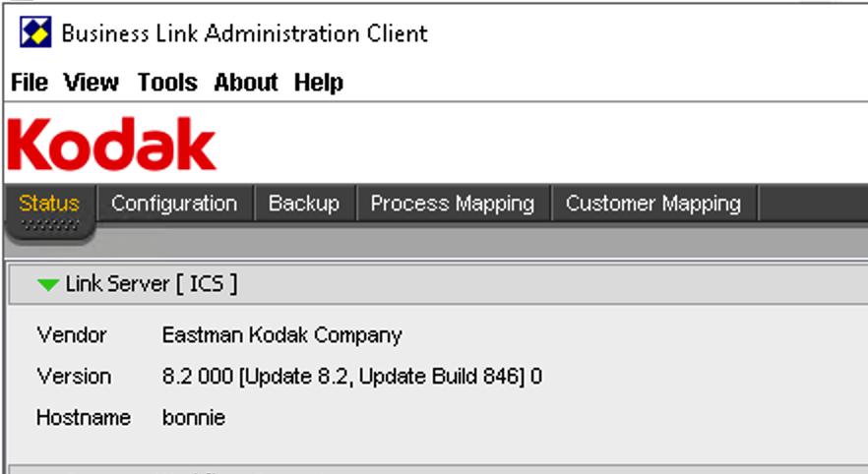Open the File menu
The height and width of the screenshot is (474, 868).
point(30,83)
